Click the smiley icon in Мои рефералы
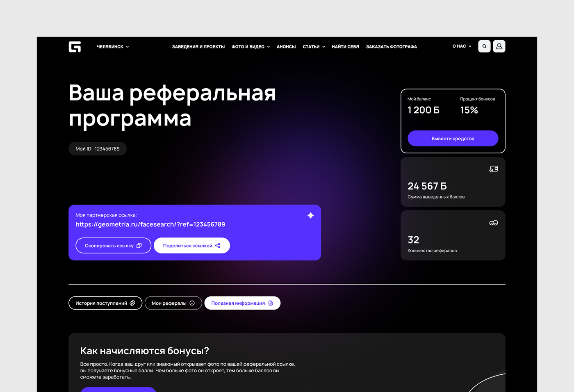The height and width of the screenshot is (392, 574). tap(191, 303)
